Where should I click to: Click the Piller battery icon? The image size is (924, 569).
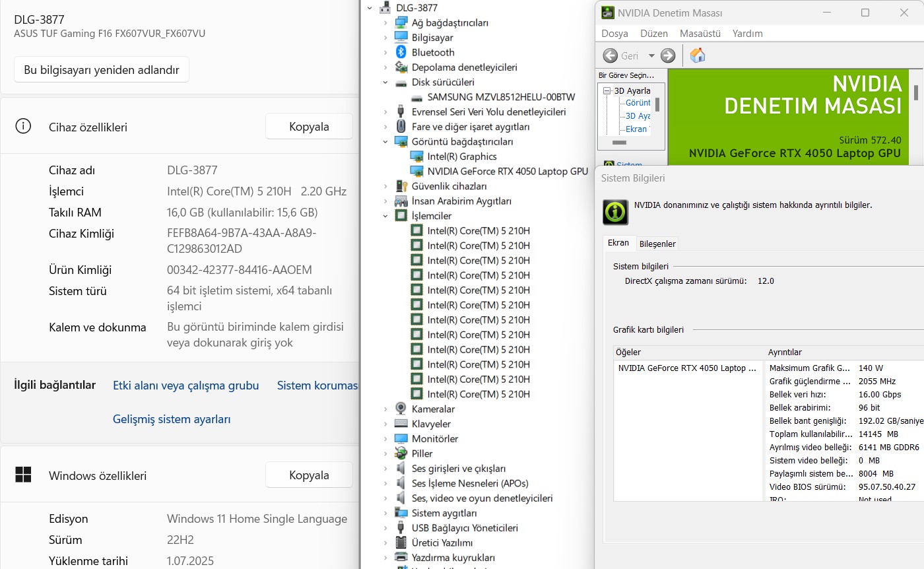coord(401,453)
